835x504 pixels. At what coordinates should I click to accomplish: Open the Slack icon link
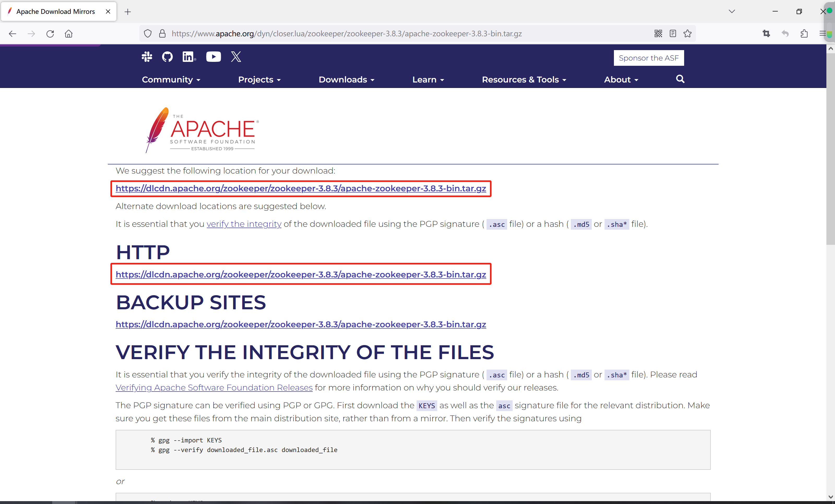(147, 57)
